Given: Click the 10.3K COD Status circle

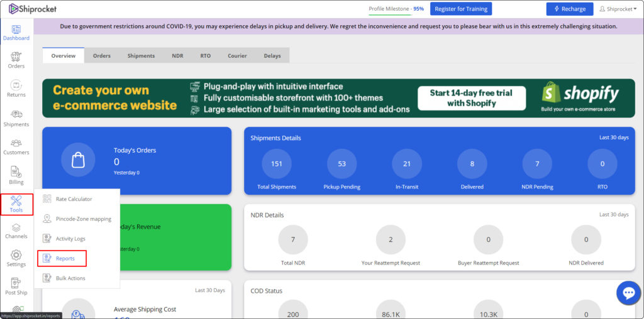Looking at the screenshot, I should tap(488, 310).
